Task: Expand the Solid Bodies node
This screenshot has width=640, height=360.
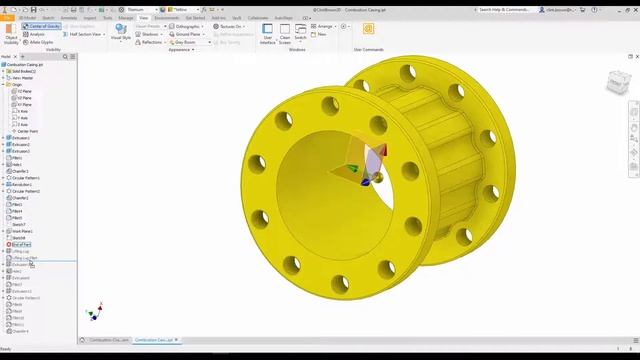Action: click(x=3, y=71)
